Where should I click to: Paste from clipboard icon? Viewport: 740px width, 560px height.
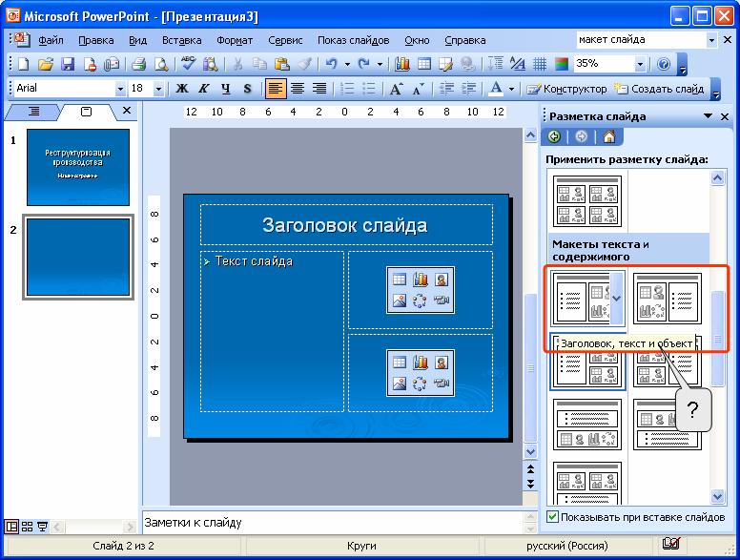[x=281, y=64]
